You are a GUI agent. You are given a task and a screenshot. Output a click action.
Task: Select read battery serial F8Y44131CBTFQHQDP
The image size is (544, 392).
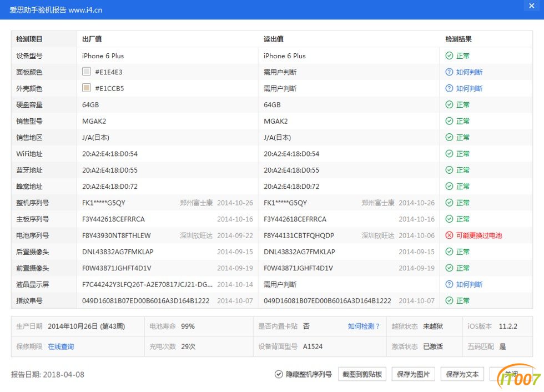point(299,235)
